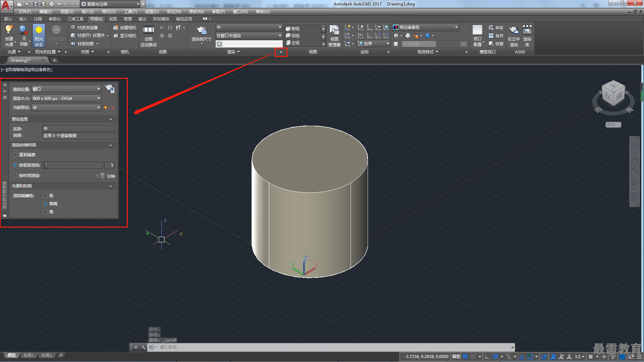The image size is (644, 362).
Task: Select Draft (草稿) render accuracy radio
Action: point(46,203)
